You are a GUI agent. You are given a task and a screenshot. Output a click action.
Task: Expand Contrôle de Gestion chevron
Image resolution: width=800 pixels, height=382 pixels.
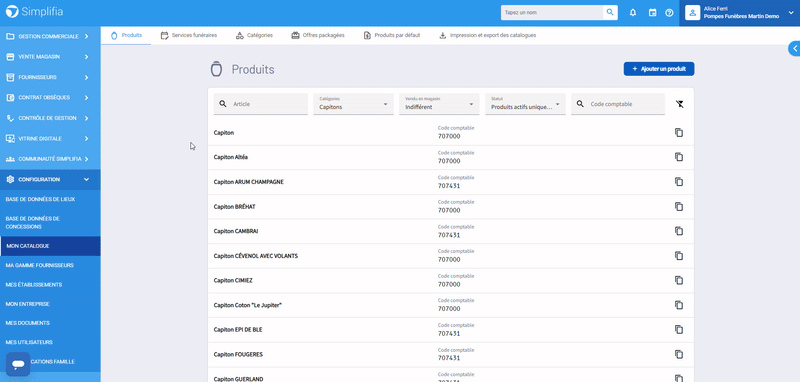click(86, 118)
